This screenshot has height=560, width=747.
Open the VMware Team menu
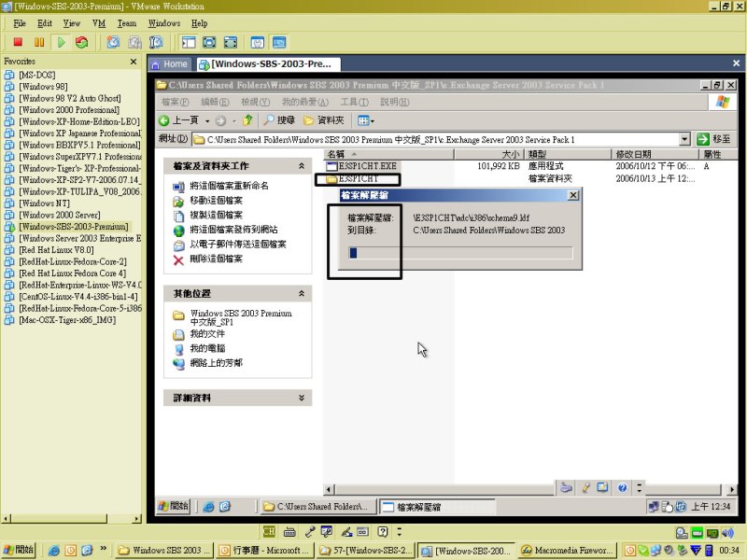tap(127, 23)
